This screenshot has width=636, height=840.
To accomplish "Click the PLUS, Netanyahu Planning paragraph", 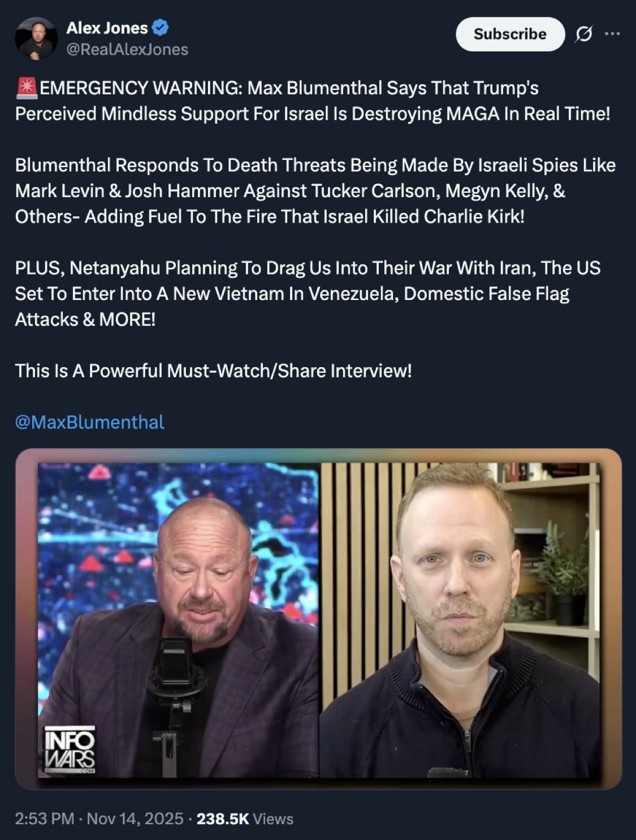I will (308, 293).
